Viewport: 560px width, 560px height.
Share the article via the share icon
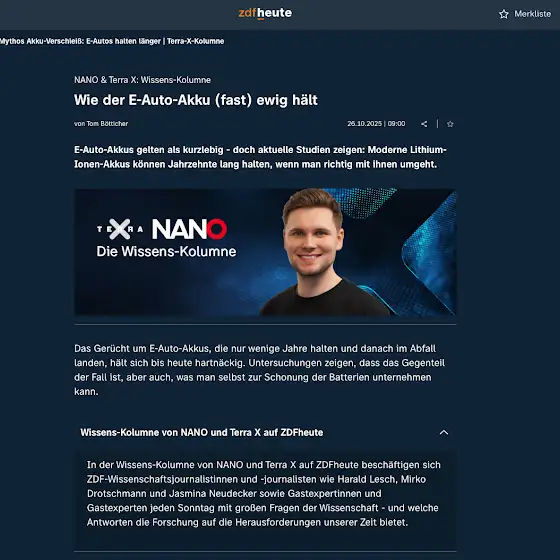click(x=424, y=124)
